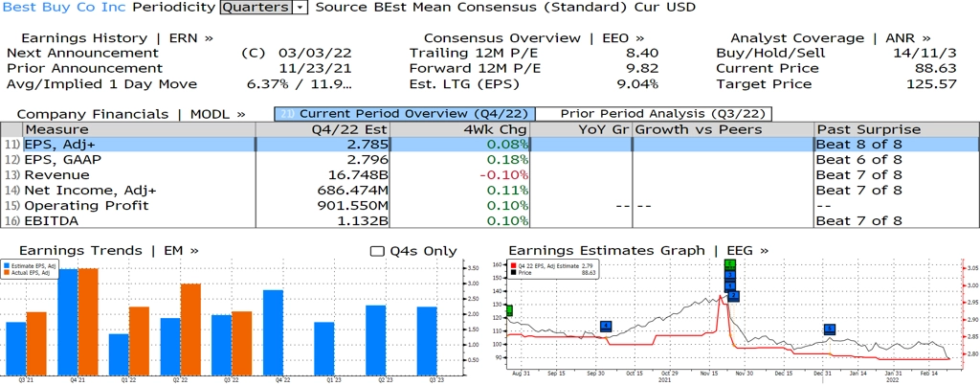Switch to Current Period Overview (Q4/22) tab
980x386 pixels.
(405, 114)
